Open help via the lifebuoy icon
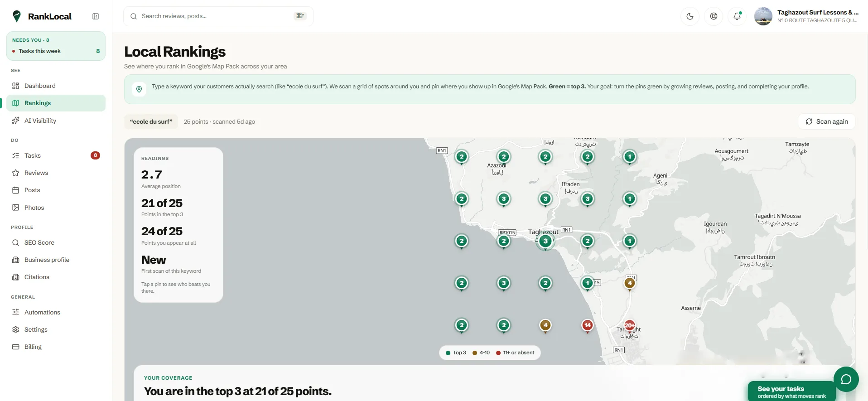Viewport: 868px width, 401px height. click(714, 16)
